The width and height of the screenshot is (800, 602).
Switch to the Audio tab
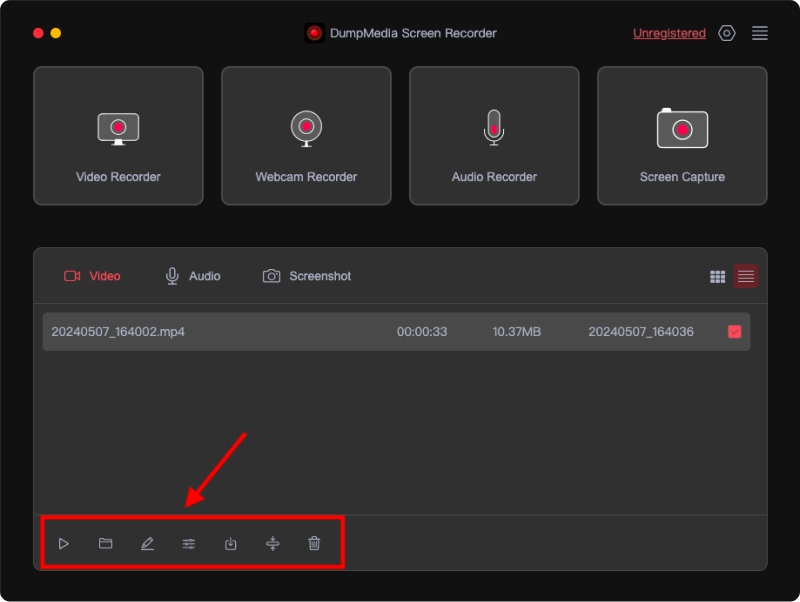tap(193, 276)
